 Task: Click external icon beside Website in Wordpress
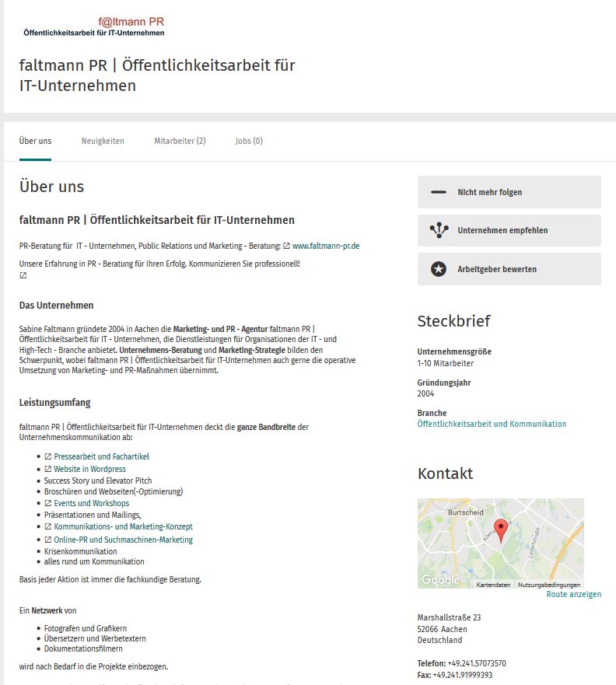pos(48,469)
